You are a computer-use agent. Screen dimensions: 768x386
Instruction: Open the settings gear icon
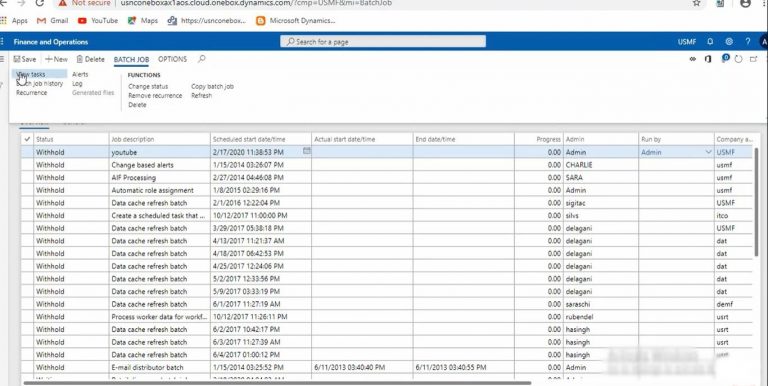coord(729,42)
